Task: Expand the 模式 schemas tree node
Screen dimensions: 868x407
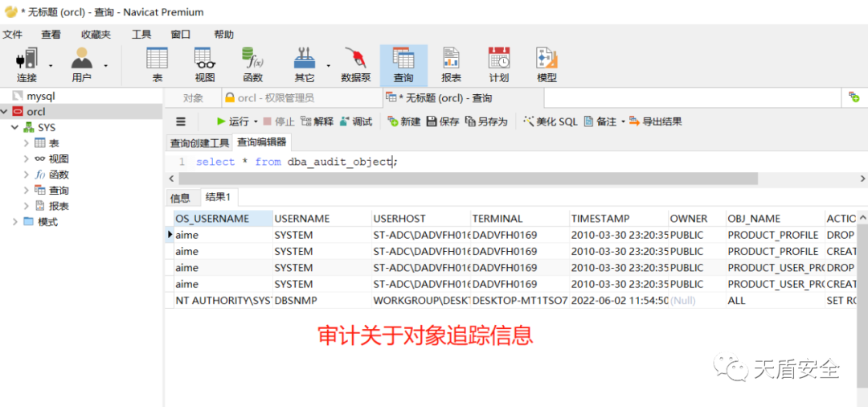Action: pos(14,222)
